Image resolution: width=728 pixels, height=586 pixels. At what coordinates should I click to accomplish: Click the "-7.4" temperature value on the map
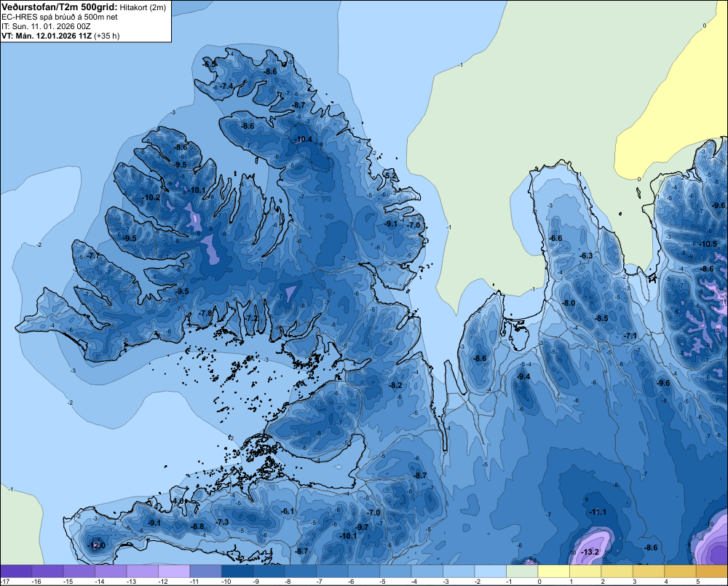click(226, 86)
